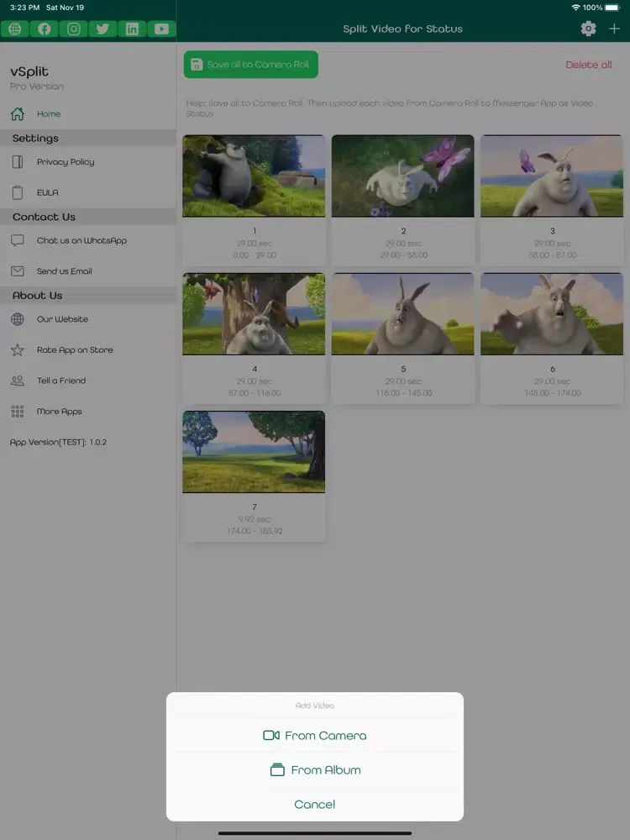
Task: Click the Our Website globe icon
Action: pyautogui.click(x=18, y=319)
